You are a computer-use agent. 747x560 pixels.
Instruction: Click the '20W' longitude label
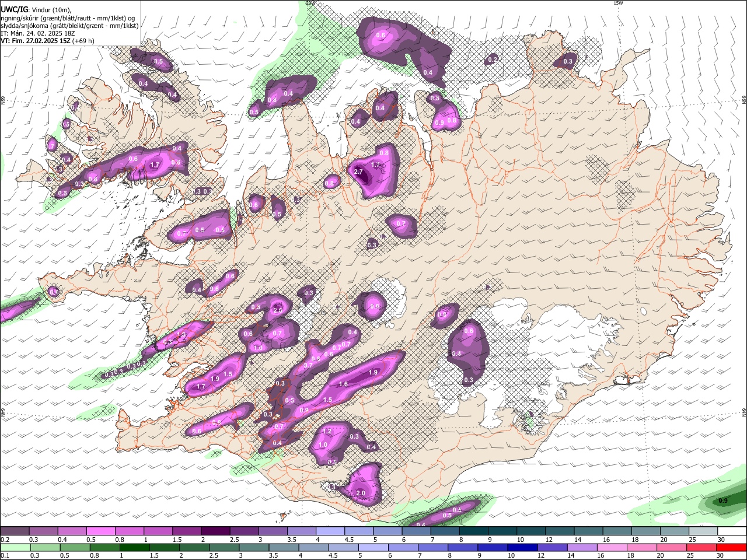[310, 3]
